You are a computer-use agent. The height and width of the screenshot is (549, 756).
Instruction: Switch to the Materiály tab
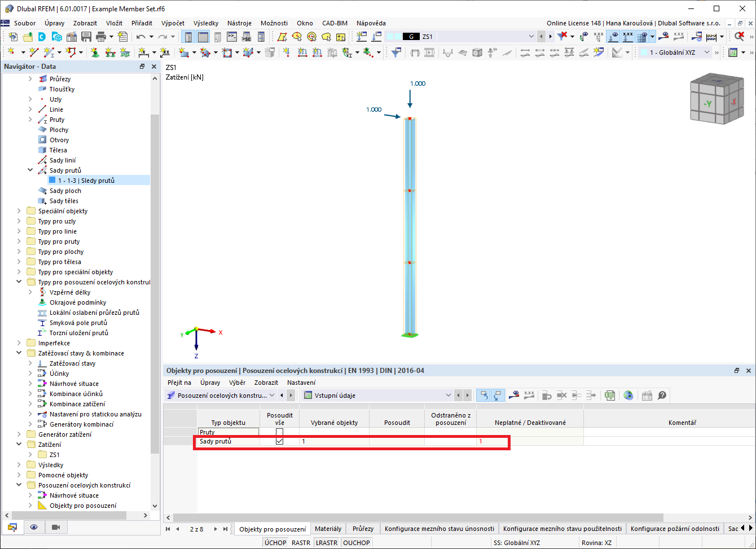click(x=328, y=529)
